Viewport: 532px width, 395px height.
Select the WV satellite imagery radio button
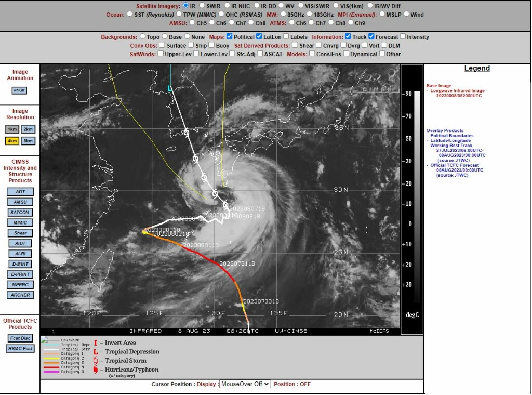tap(280, 6)
